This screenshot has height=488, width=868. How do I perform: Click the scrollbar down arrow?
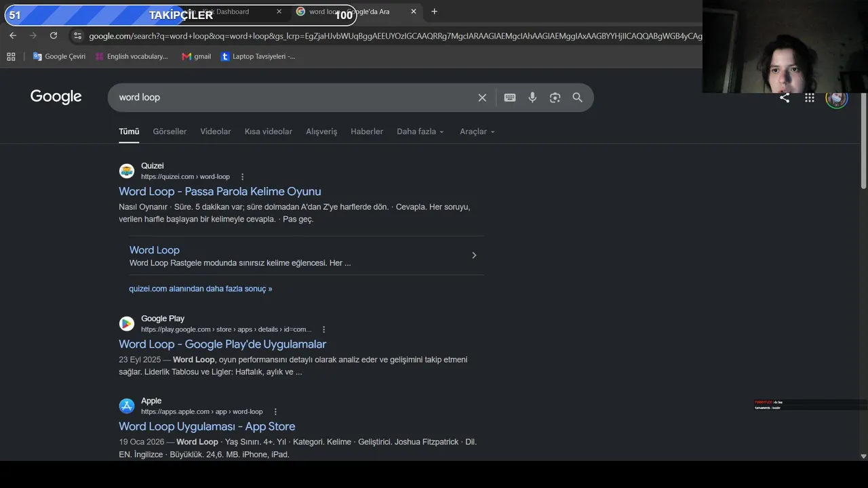click(863, 457)
